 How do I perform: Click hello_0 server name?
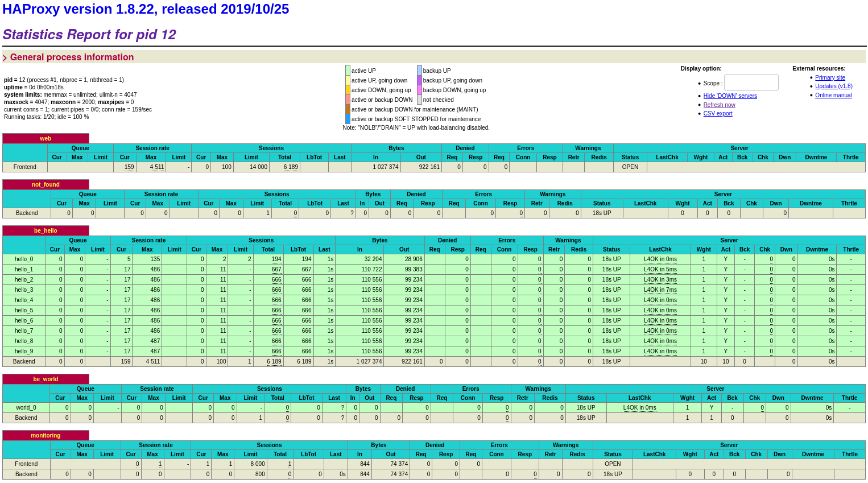click(24, 259)
